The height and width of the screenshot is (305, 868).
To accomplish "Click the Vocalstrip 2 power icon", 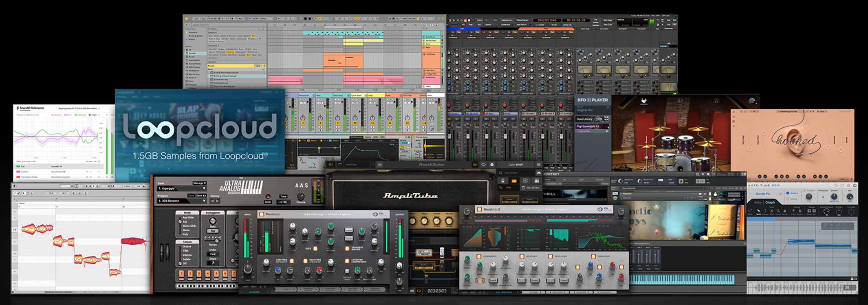I will coord(479,209).
